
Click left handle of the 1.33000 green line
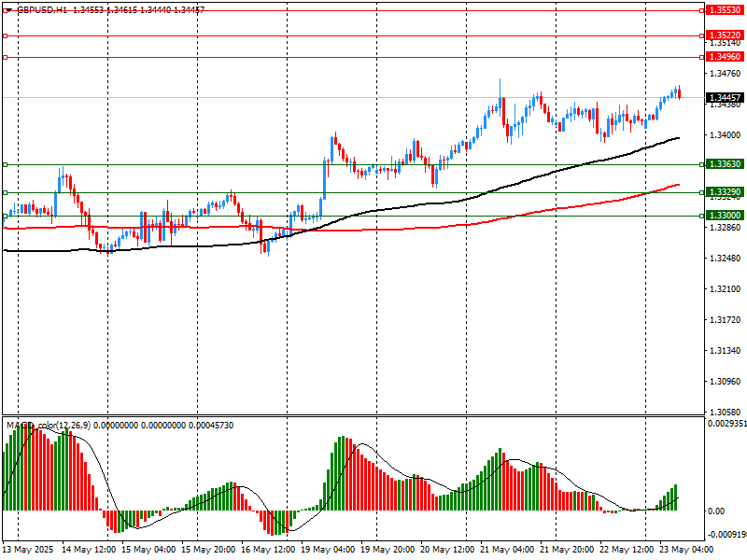coord(5,216)
